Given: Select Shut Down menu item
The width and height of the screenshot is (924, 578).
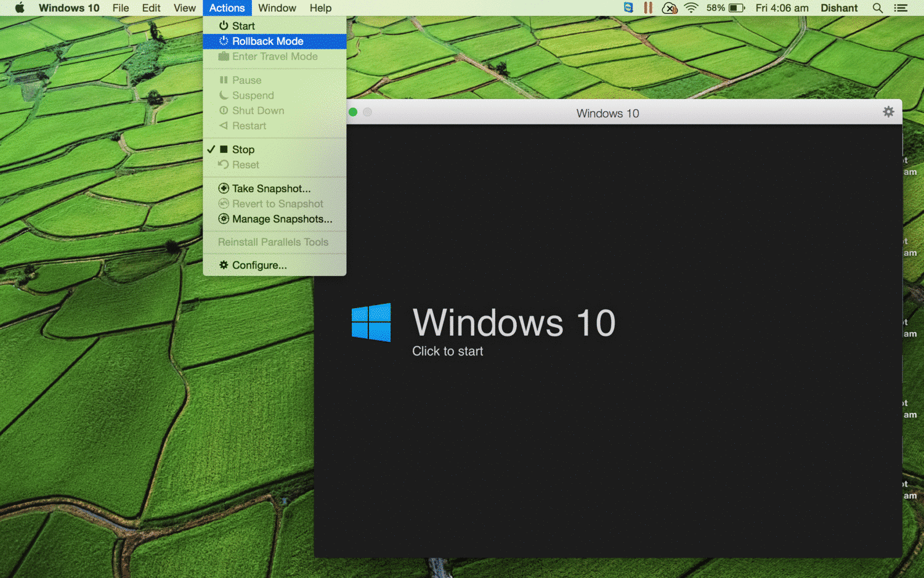Looking at the screenshot, I should pos(275,111).
